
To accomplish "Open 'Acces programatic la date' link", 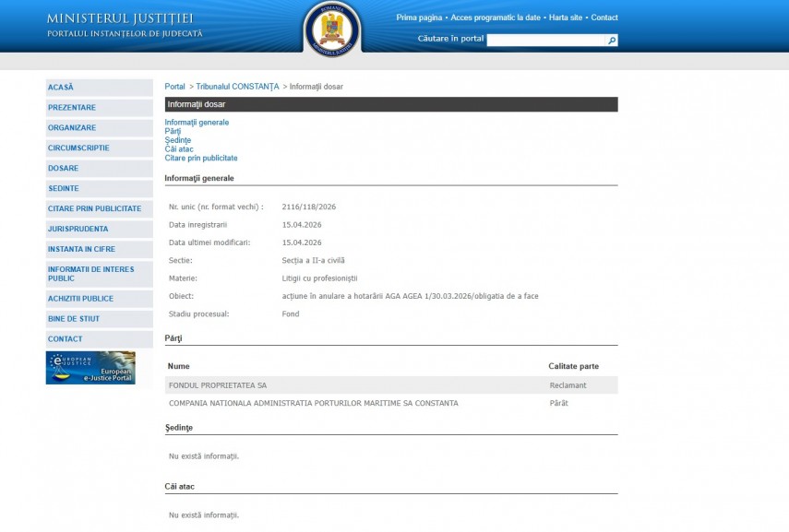I will (x=496, y=18).
